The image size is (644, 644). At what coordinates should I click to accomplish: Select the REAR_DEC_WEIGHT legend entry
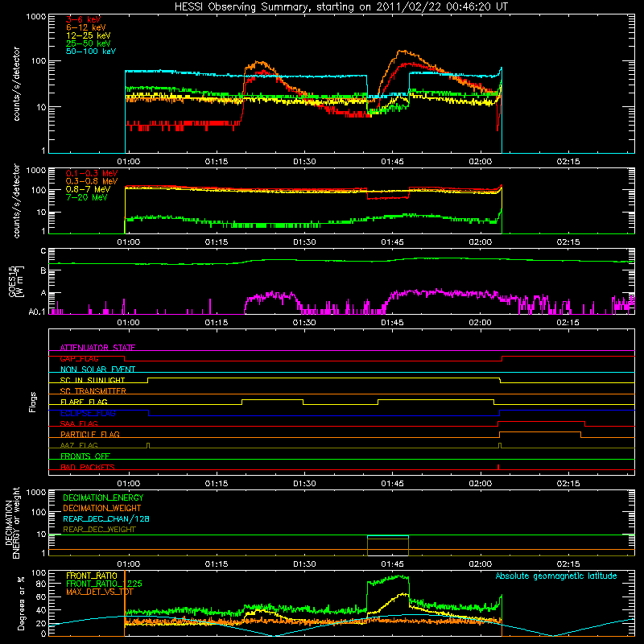click(99, 530)
